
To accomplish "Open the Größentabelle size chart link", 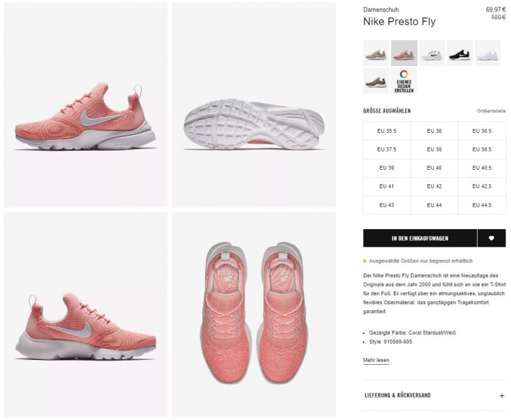I will pyautogui.click(x=491, y=111).
